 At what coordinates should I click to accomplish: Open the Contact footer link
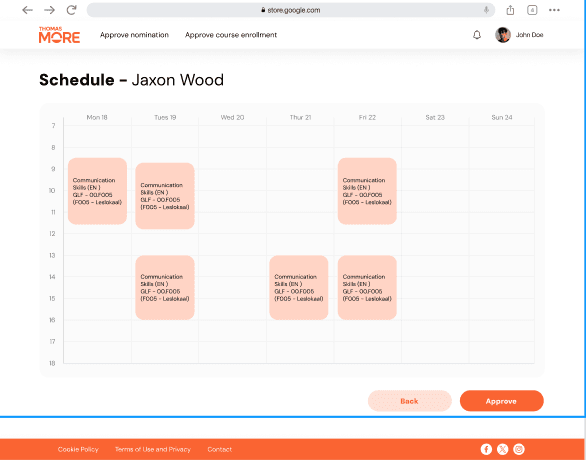click(x=220, y=449)
